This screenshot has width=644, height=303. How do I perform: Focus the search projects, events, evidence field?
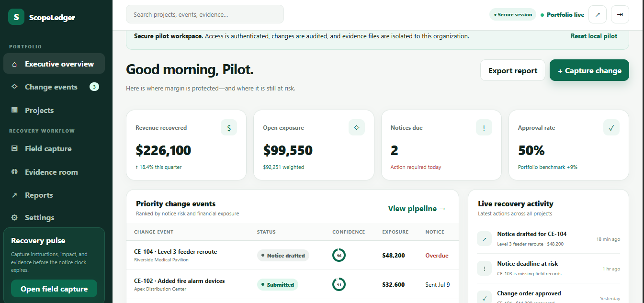tap(205, 14)
